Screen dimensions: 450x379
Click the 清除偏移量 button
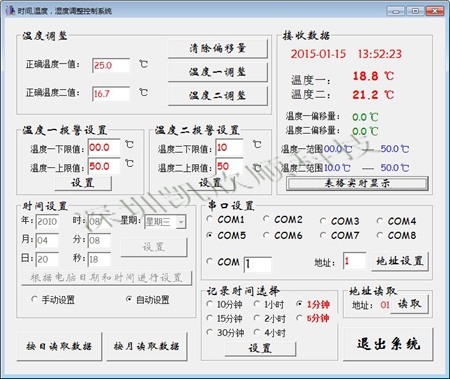tap(218, 49)
